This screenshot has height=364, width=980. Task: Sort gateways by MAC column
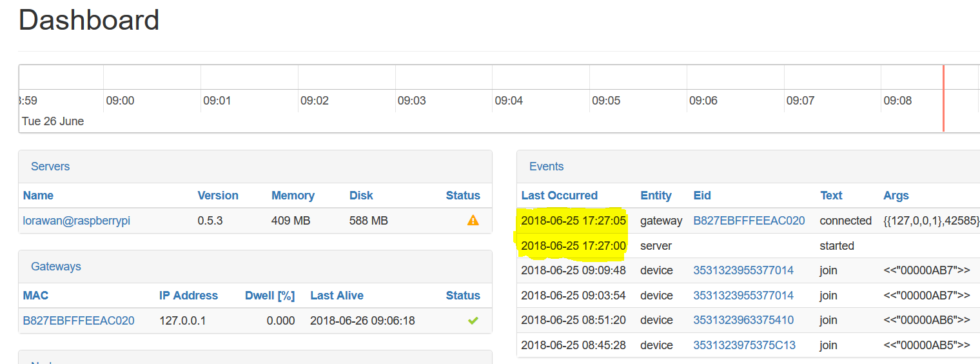[35, 296]
